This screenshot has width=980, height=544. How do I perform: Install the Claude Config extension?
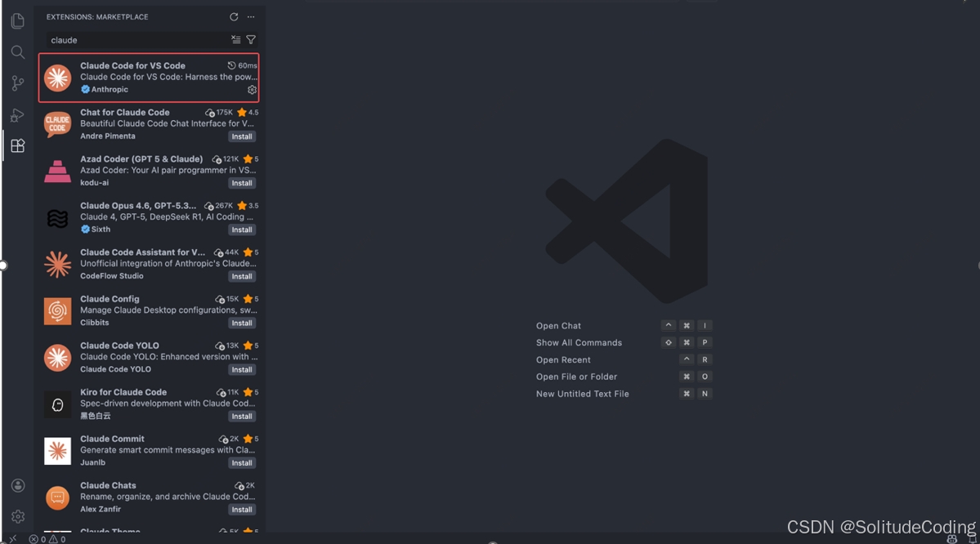[x=242, y=323]
